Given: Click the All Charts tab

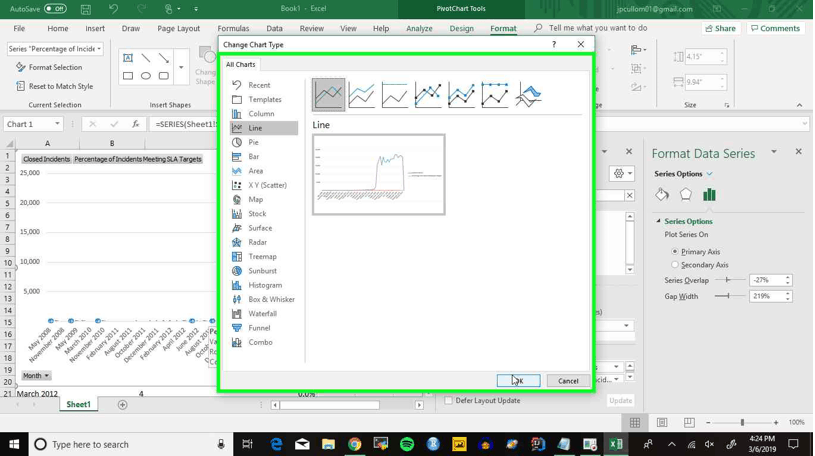Looking at the screenshot, I should tap(241, 64).
